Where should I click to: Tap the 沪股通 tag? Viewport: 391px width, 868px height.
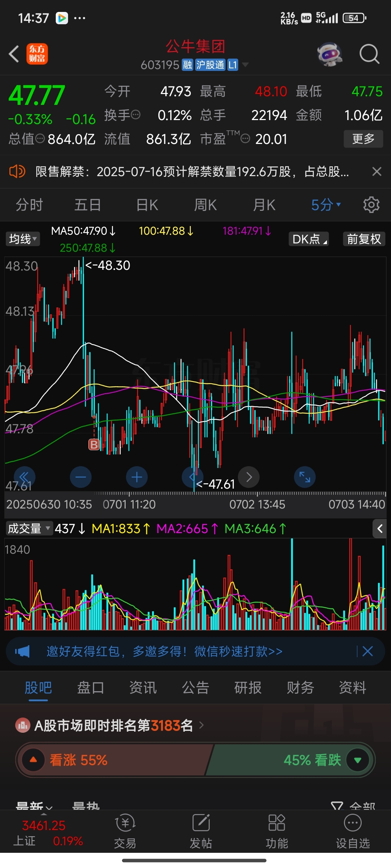210,65
